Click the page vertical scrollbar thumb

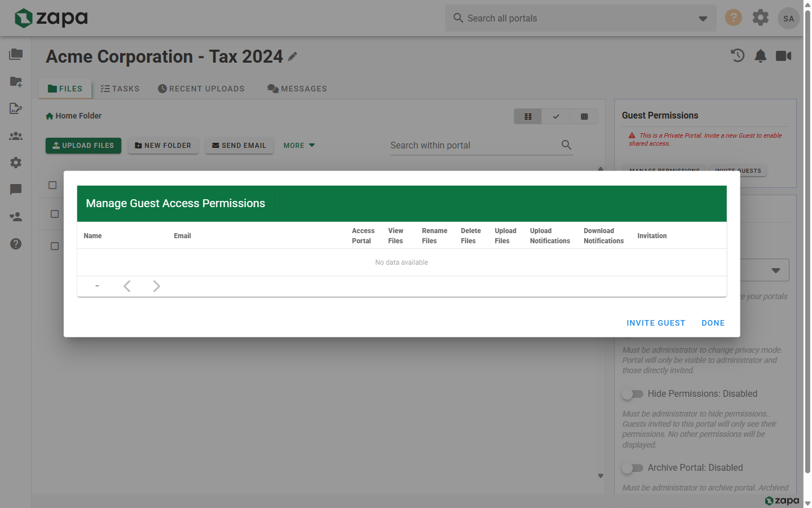[807, 242]
